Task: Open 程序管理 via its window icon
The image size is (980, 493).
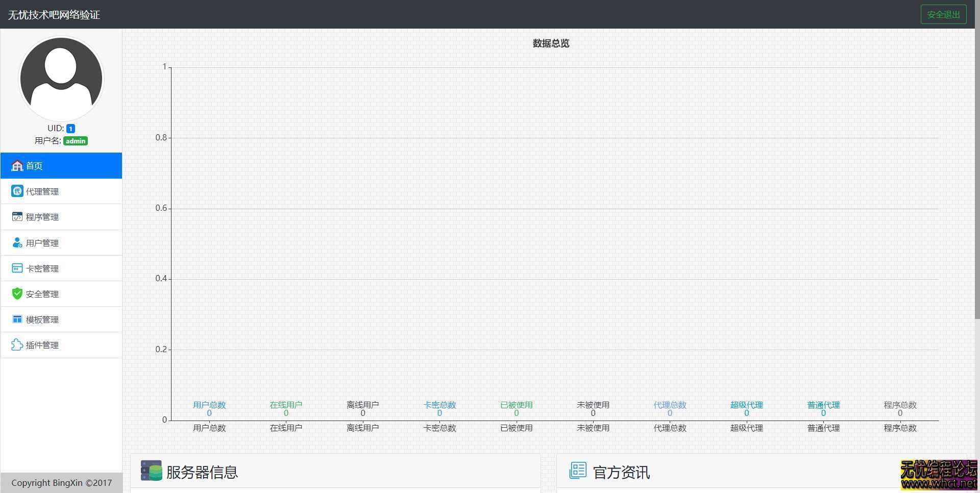Action: coord(17,216)
